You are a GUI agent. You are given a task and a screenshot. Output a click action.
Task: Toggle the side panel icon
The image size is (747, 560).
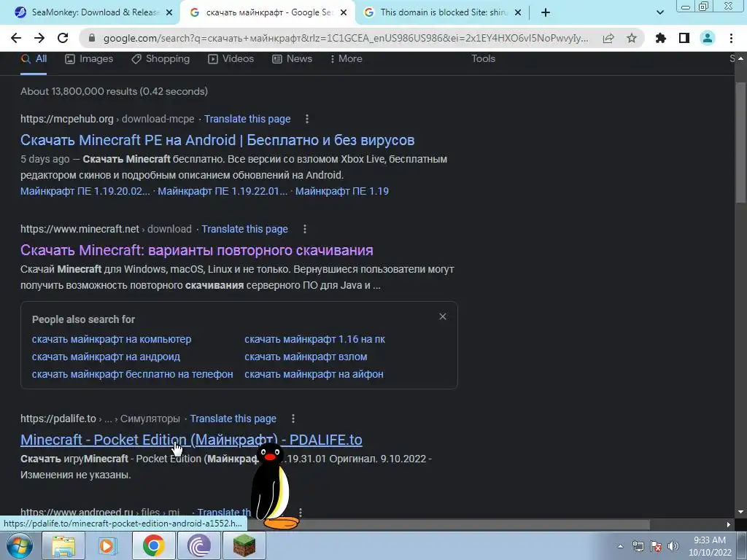coord(684,38)
